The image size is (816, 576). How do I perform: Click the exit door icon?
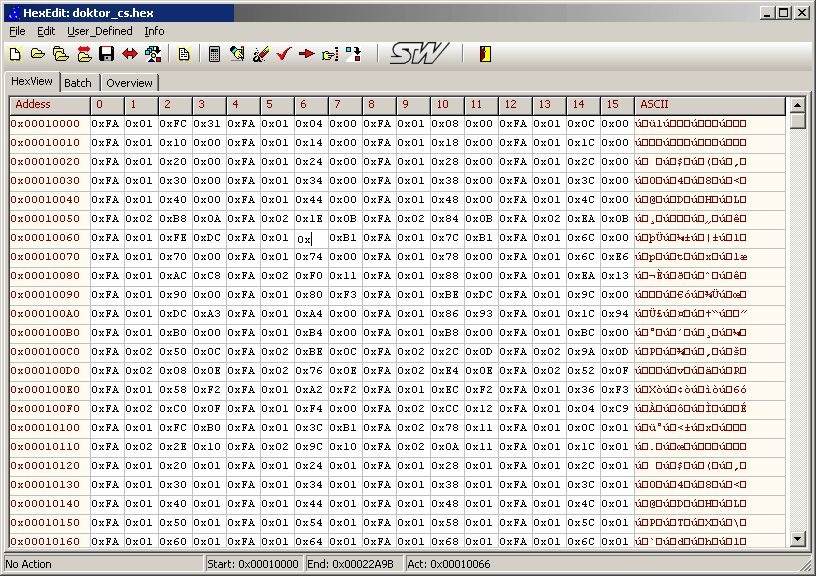485,54
